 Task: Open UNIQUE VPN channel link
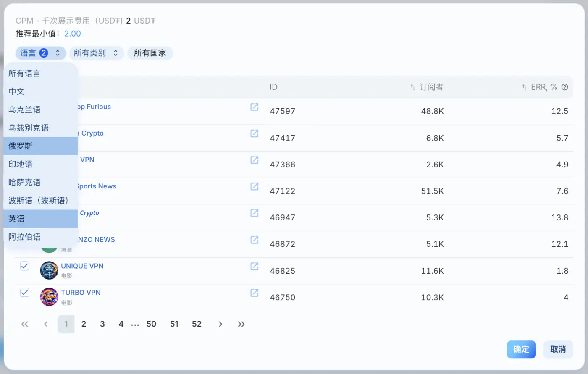(82, 266)
